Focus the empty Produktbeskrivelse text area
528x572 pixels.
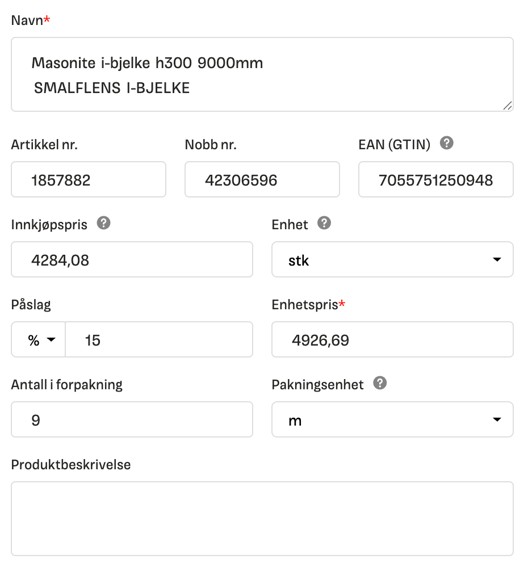click(262, 519)
